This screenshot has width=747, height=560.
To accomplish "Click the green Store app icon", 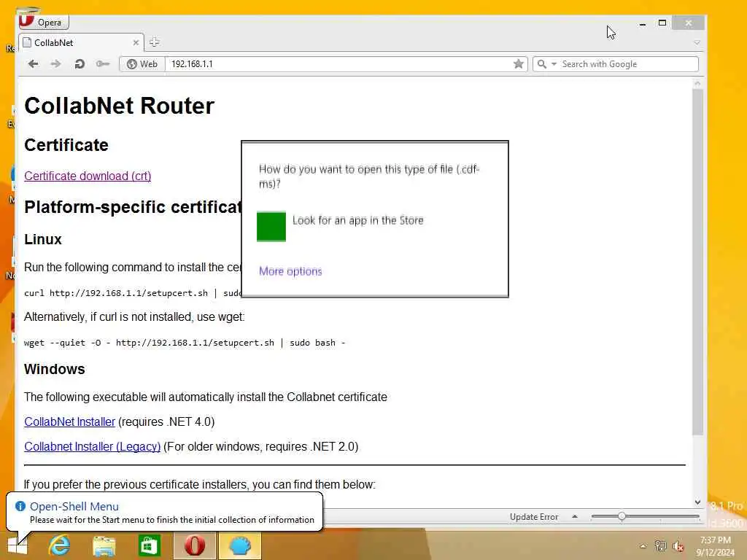I will pos(271,227).
